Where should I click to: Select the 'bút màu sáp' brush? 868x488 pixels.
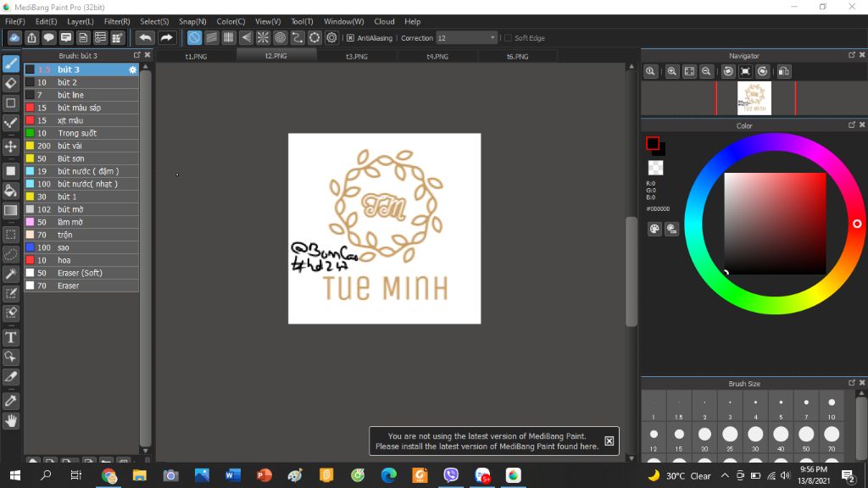81,108
